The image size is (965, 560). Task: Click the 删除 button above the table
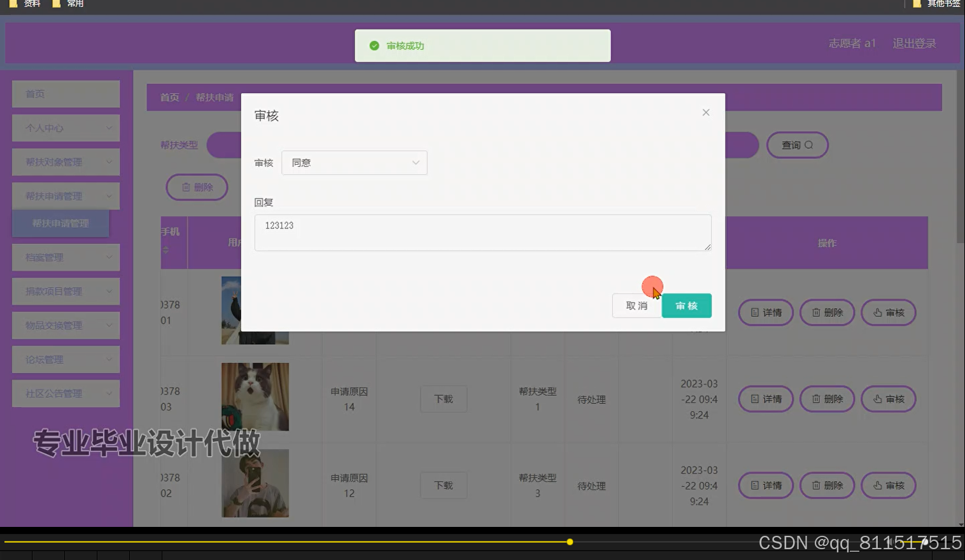point(197,187)
